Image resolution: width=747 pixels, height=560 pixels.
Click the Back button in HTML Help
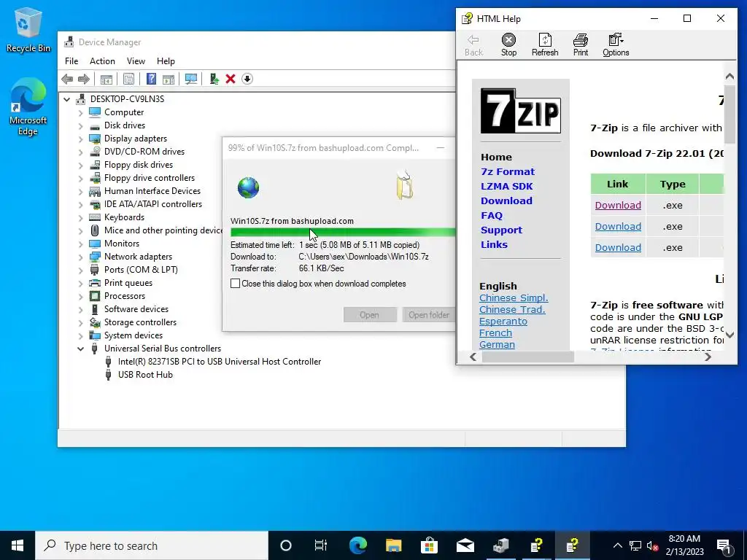pyautogui.click(x=473, y=44)
